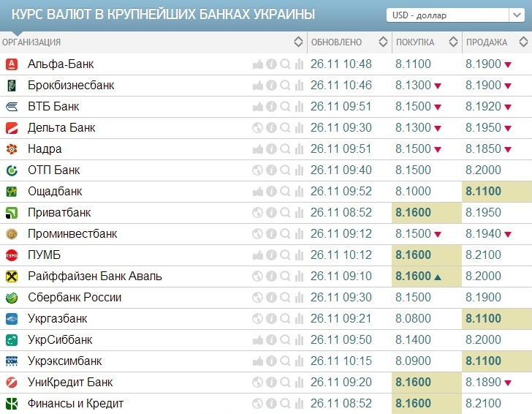Select Альфа-Банк update time 26.11 10:48

pos(341,64)
